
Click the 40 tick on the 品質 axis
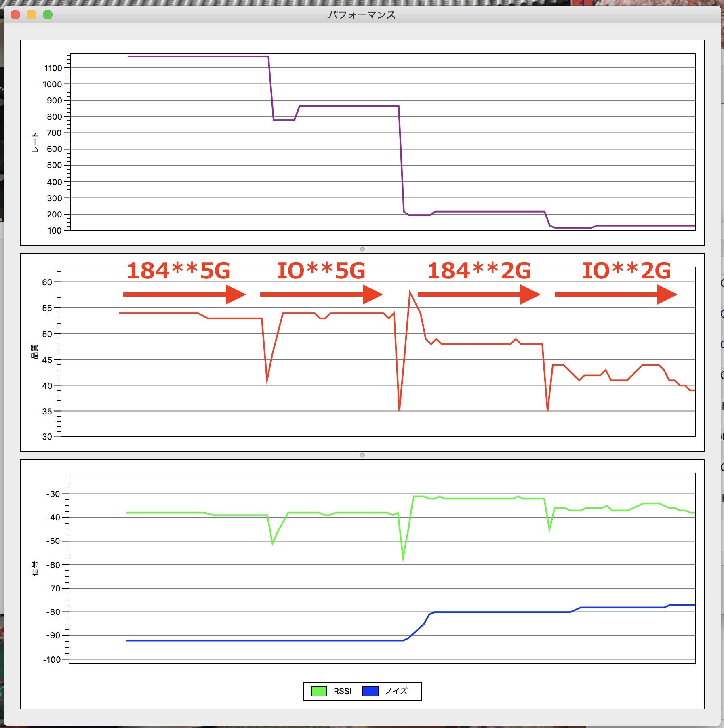coord(47,386)
